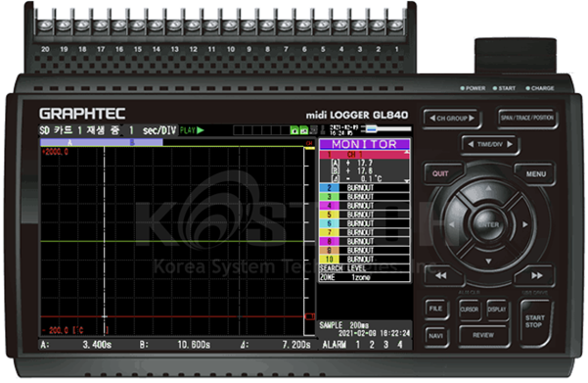Click the green PLAY indicator arrow
Screen dimensions: 588x383
201,130
